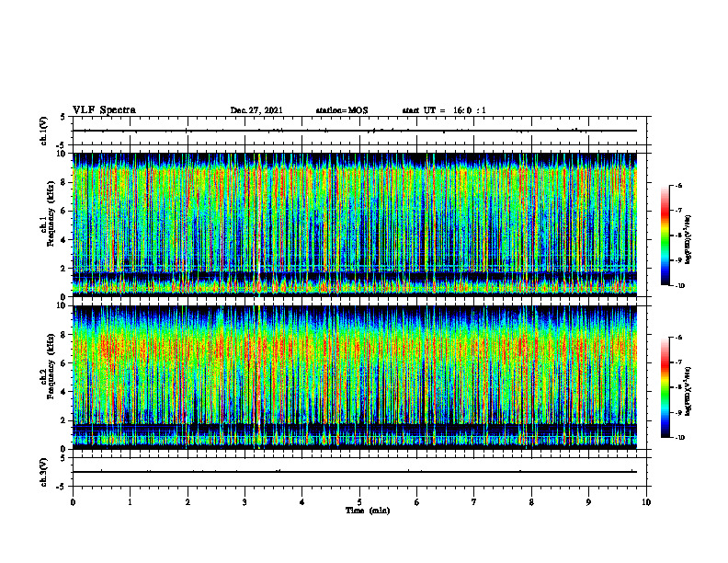Viewport: 728px width, 563px height.
Task: Click the "-6" tick on ch.2 color bar
Action: 679,338
